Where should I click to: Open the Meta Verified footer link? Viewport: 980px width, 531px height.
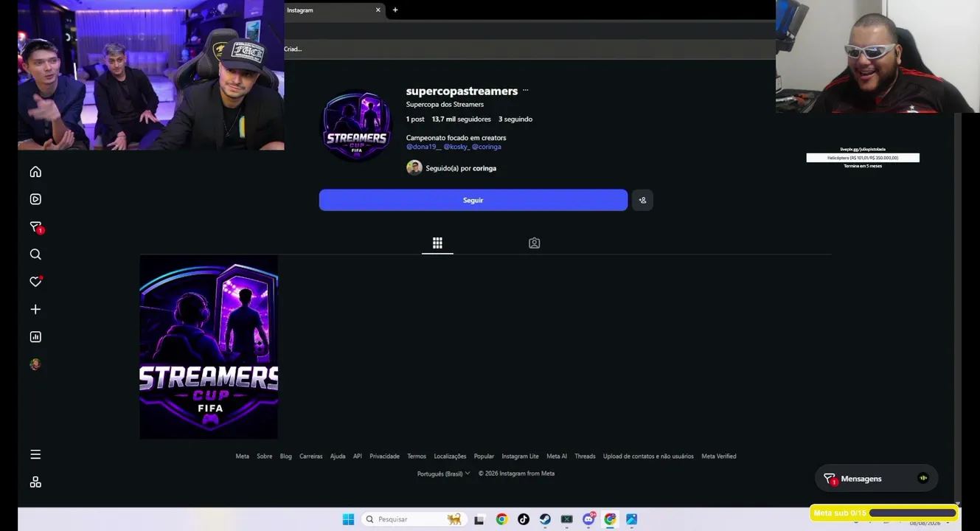719,457
